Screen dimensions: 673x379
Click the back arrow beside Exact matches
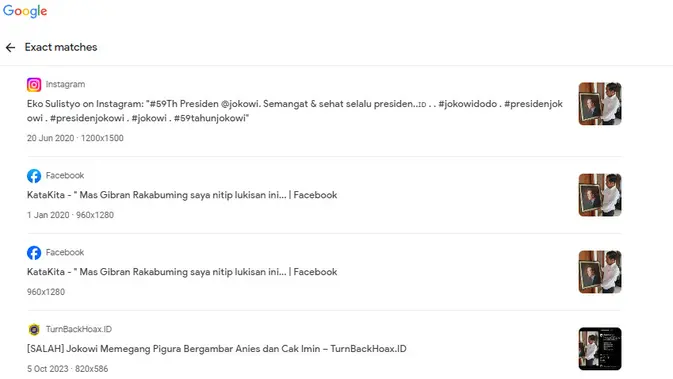[10, 47]
